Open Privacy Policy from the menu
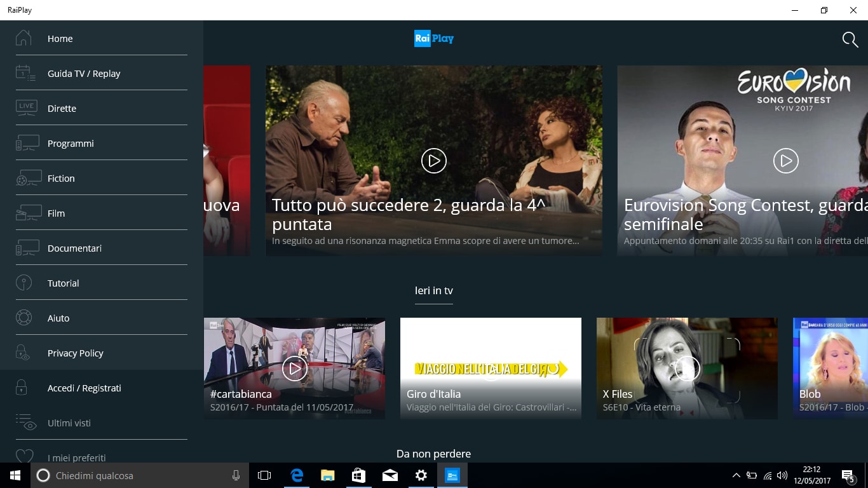Screen dimensions: 868x488 pyautogui.click(x=102, y=353)
